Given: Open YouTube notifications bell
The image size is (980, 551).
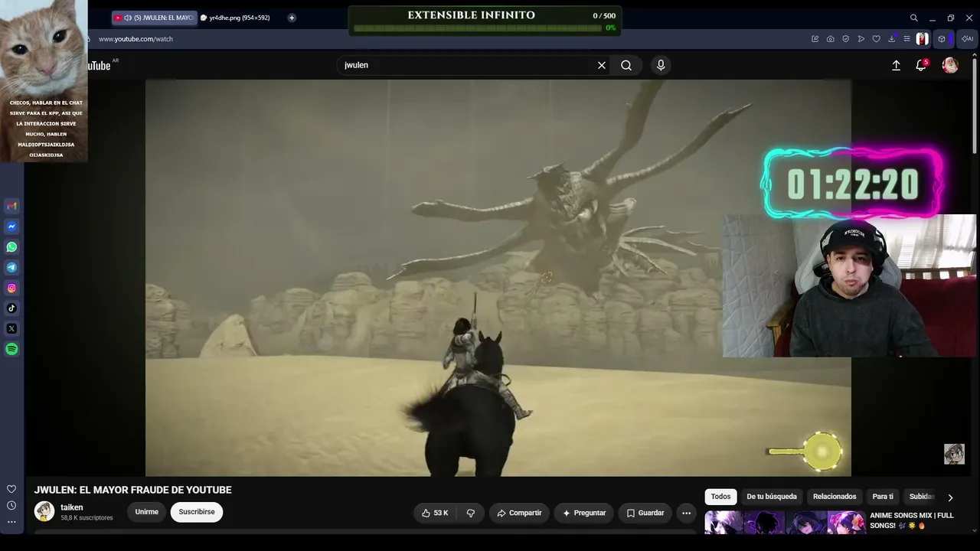Looking at the screenshot, I should click(x=921, y=65).
